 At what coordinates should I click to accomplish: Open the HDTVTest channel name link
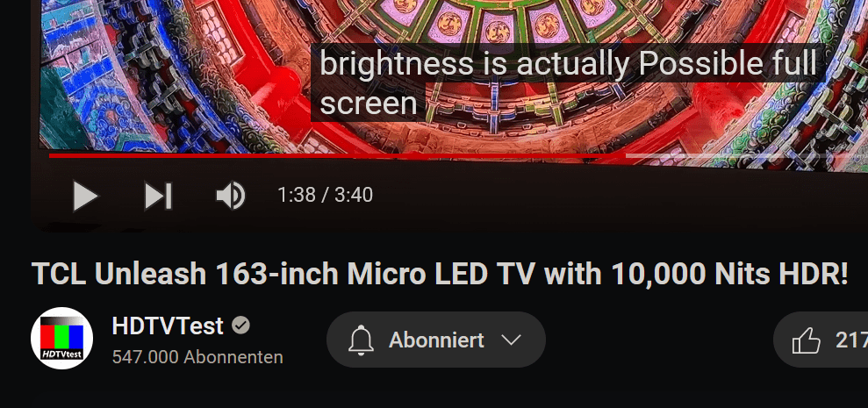[x=168, y=326]
